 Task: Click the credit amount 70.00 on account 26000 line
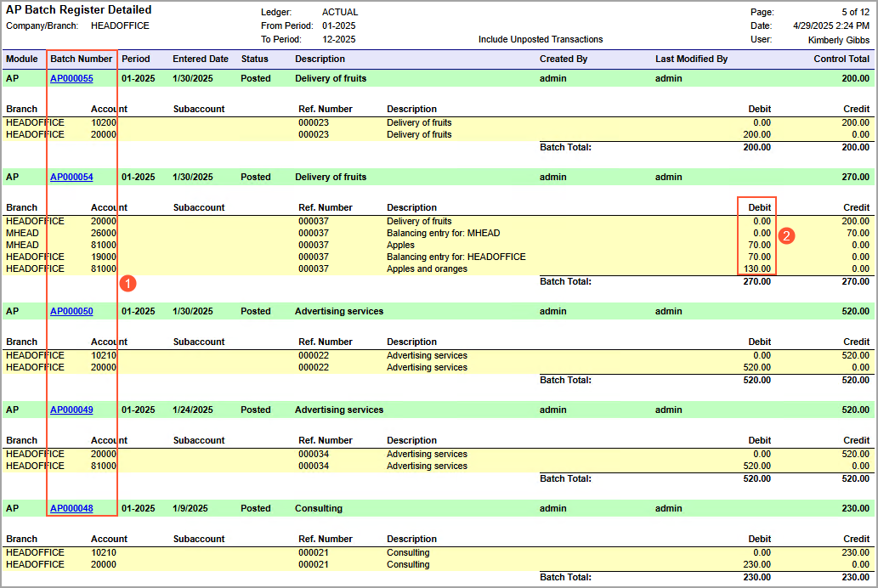858,233
